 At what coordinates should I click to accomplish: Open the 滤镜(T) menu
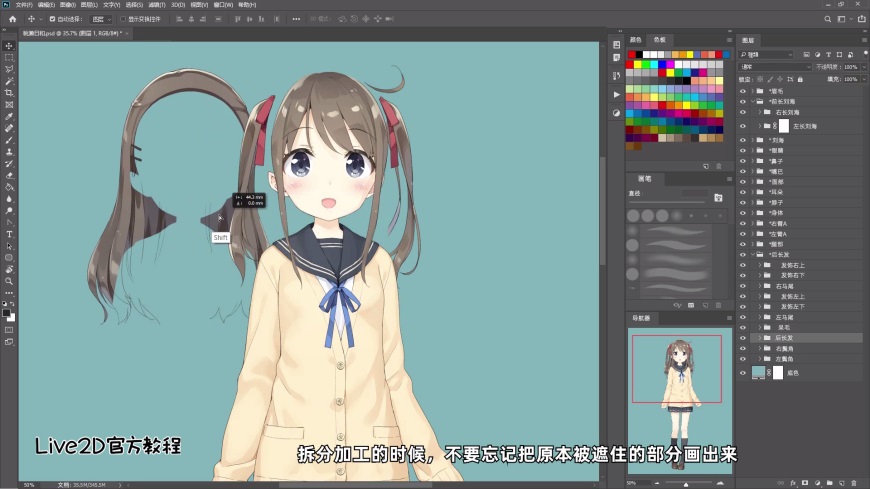tap(157, 4)
